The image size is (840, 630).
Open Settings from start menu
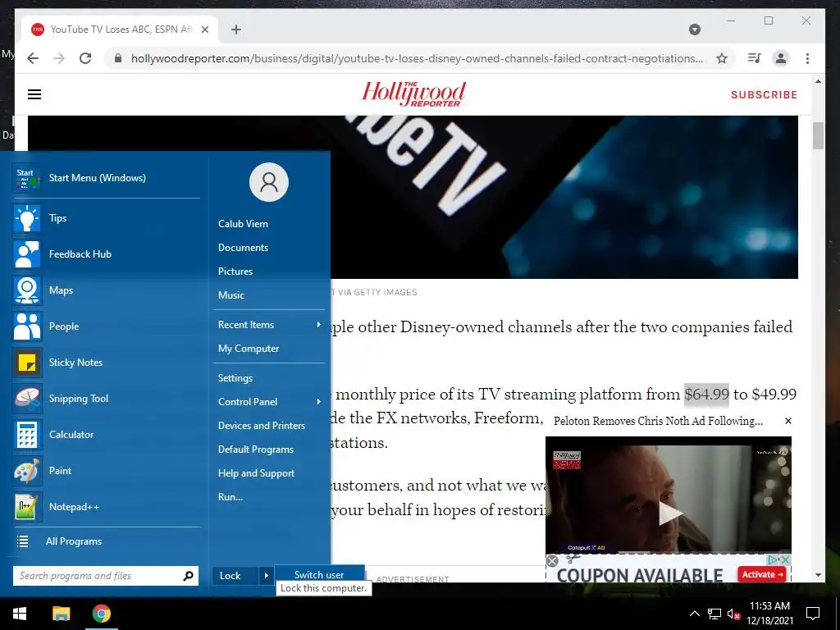[x=235, y=378]
